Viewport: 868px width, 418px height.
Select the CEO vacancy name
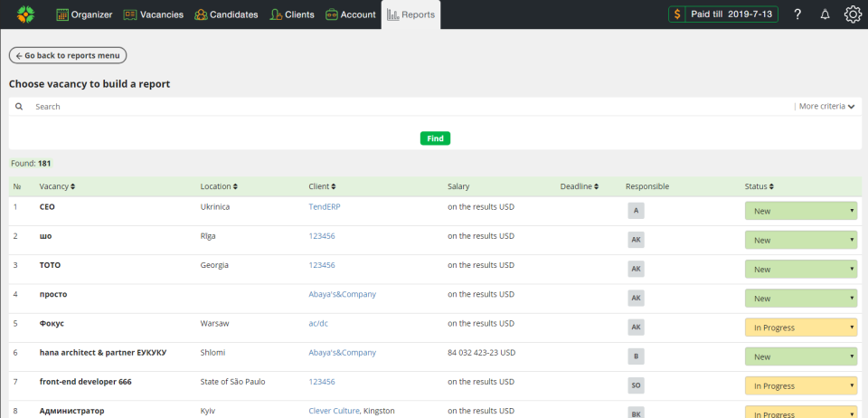pyautogui.click(x=47, y=206)
